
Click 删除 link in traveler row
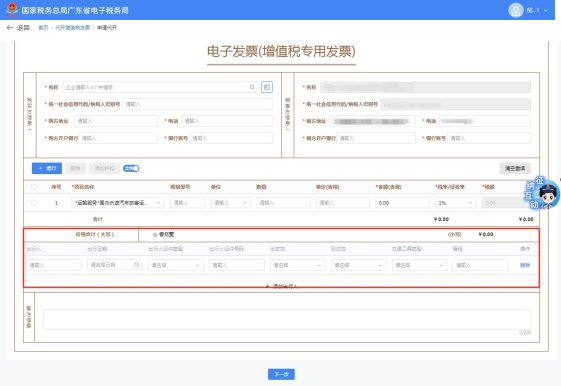[525, 265]
